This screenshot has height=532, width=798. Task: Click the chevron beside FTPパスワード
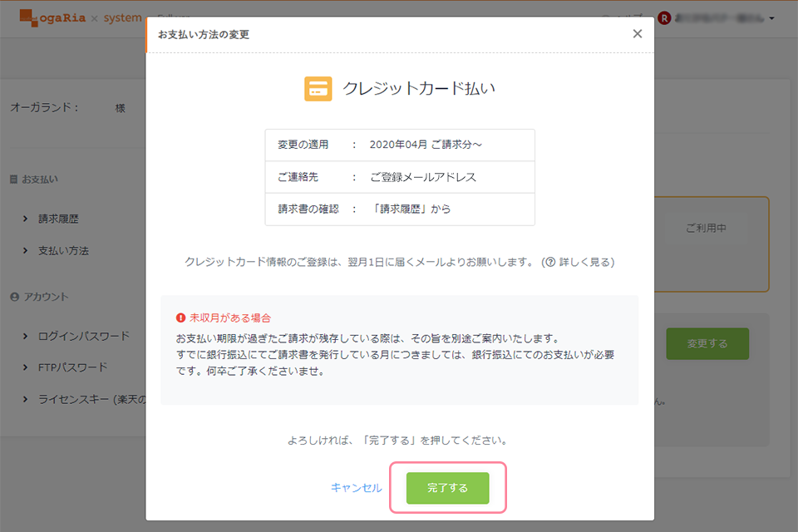pos(25,367)
